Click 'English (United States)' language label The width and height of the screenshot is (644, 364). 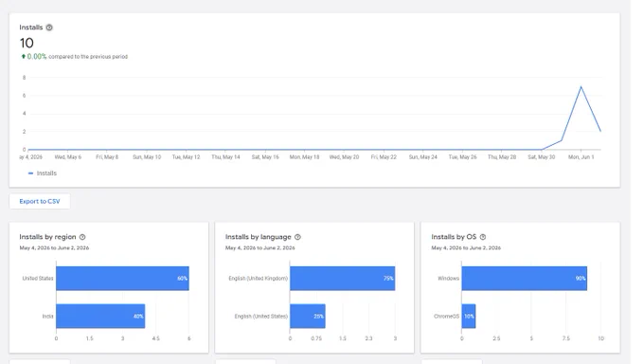tap(261, 317)
